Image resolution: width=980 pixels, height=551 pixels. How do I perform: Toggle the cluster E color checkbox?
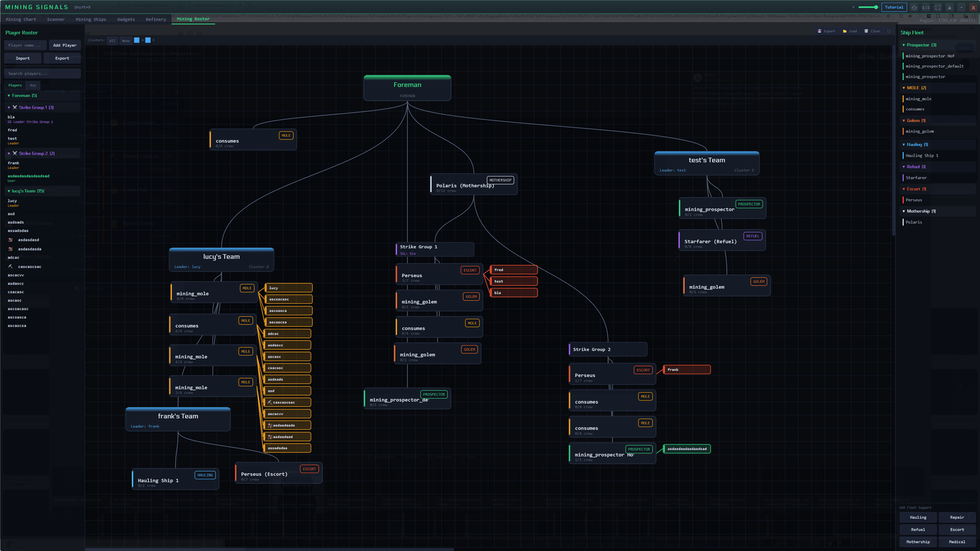coord(148,40)
